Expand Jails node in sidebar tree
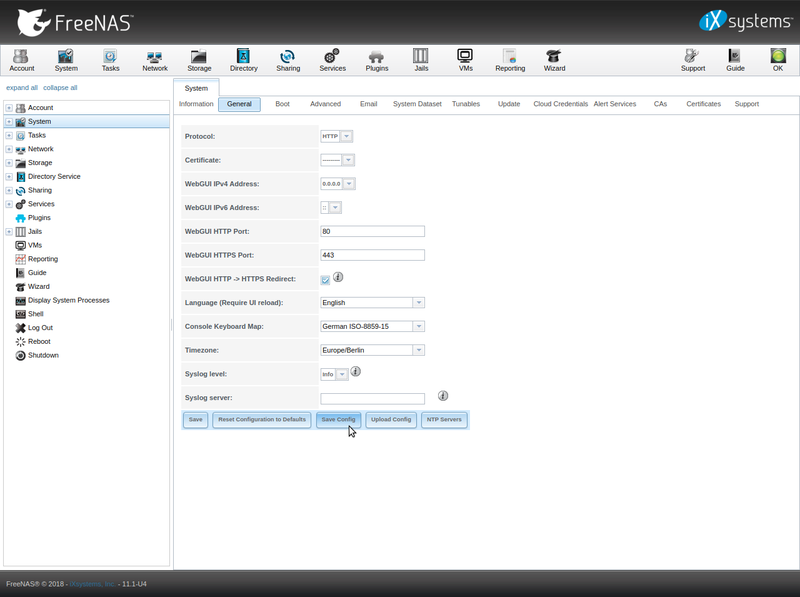 [x=9, y=232]
